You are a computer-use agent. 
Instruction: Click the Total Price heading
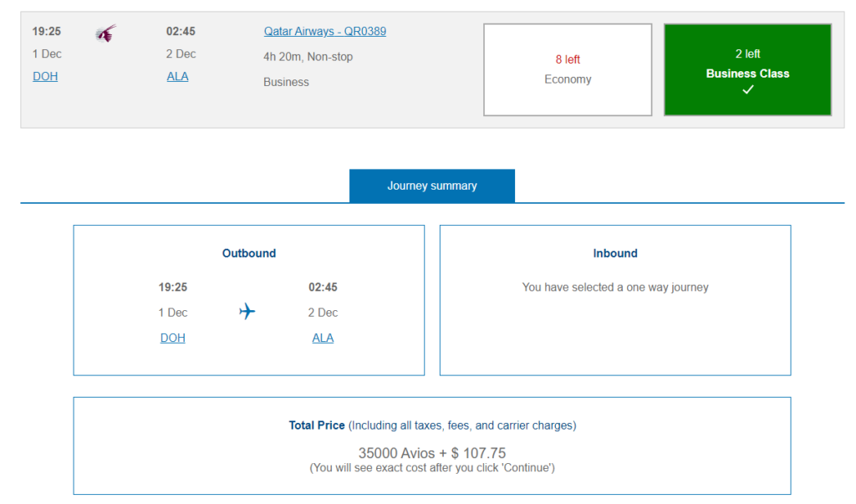(x=317, y=425)
